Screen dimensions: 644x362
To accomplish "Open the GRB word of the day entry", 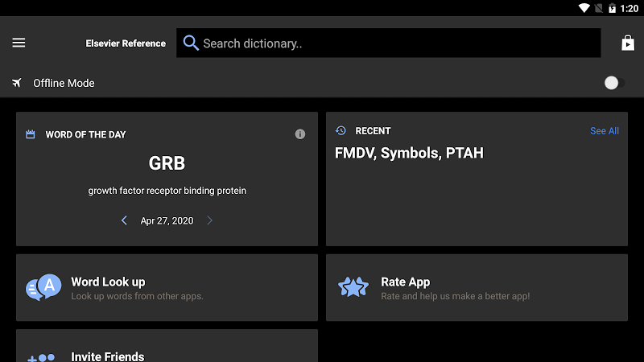I will pyautogui.click(x=167, y=163).
